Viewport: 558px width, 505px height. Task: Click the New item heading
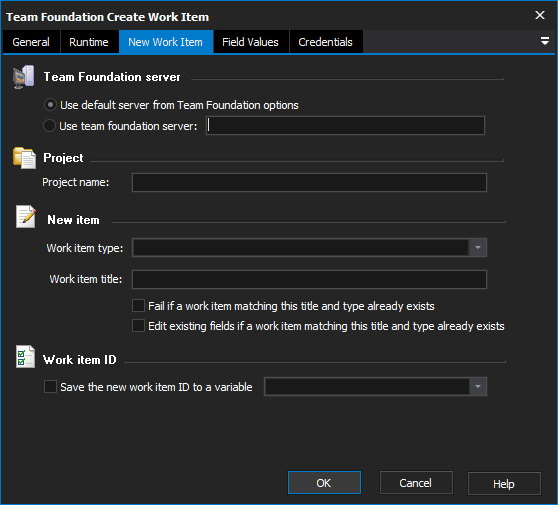click(73, 220)
